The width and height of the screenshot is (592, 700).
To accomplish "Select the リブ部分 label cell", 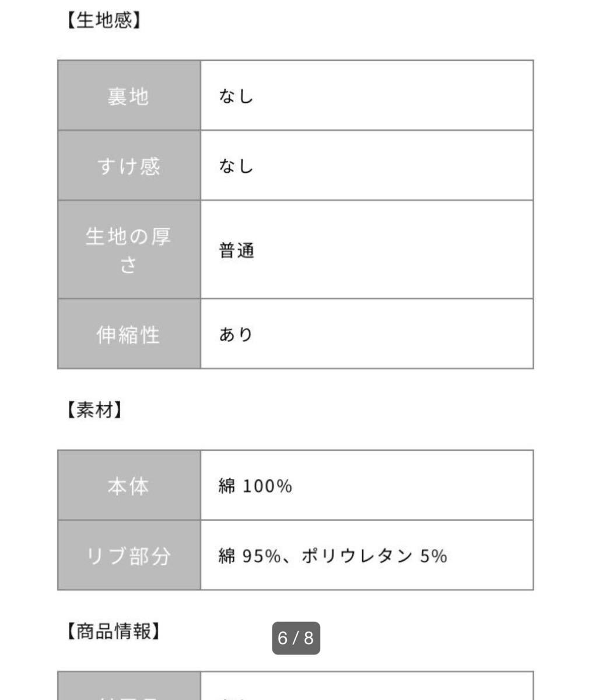I will click(x=128, y=556).
